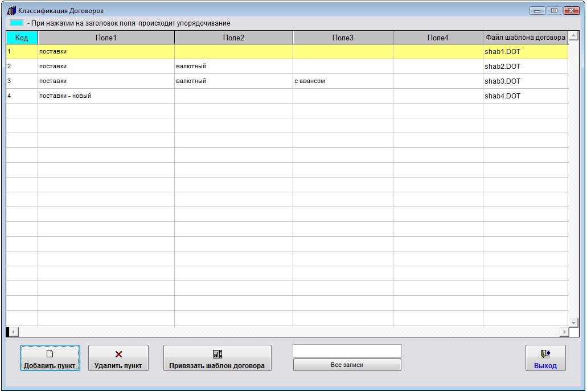Select 'поставки' cell in row 1
Image resolution: width=587 pixels, height=392 pixels.
106,52
